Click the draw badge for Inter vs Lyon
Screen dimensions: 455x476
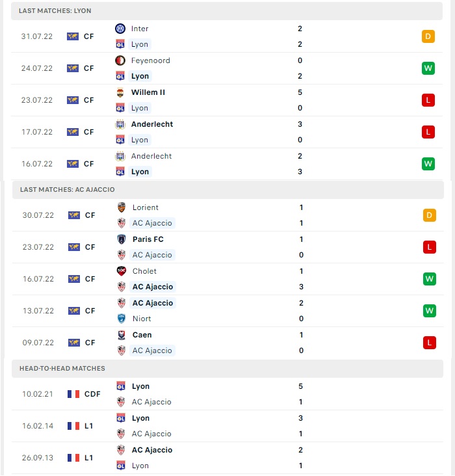(428, 36)
